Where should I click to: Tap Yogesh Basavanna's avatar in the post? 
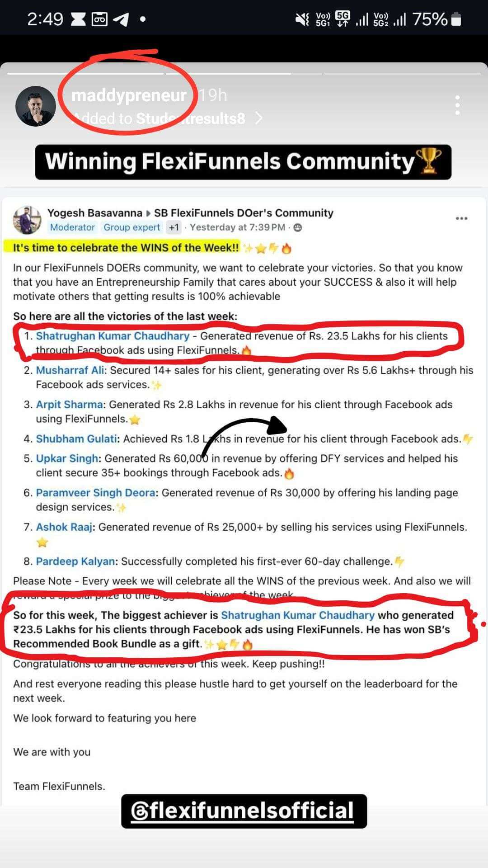[27, 220]
